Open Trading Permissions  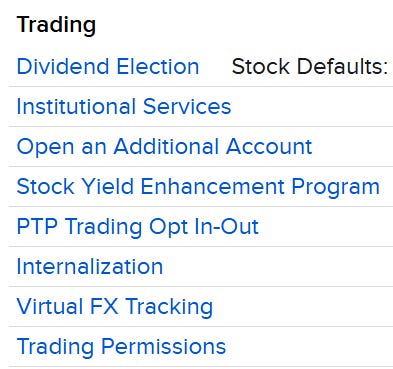point(121,346)
